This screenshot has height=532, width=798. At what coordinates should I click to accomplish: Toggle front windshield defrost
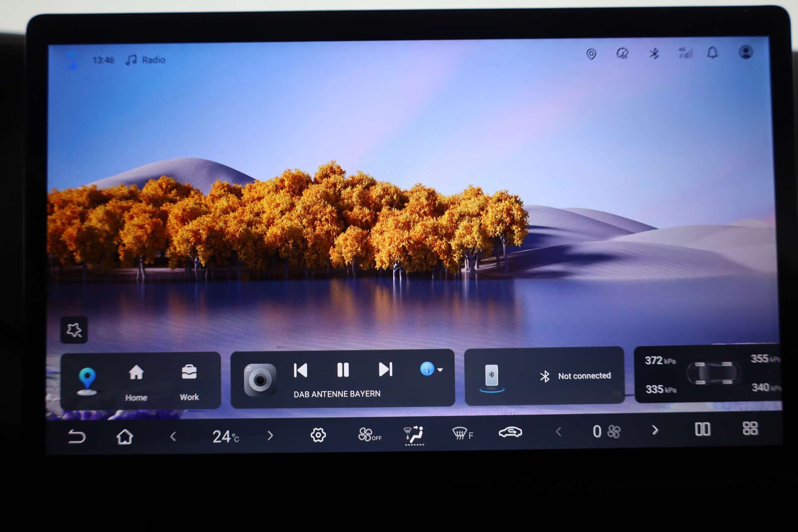click(462, 434)
